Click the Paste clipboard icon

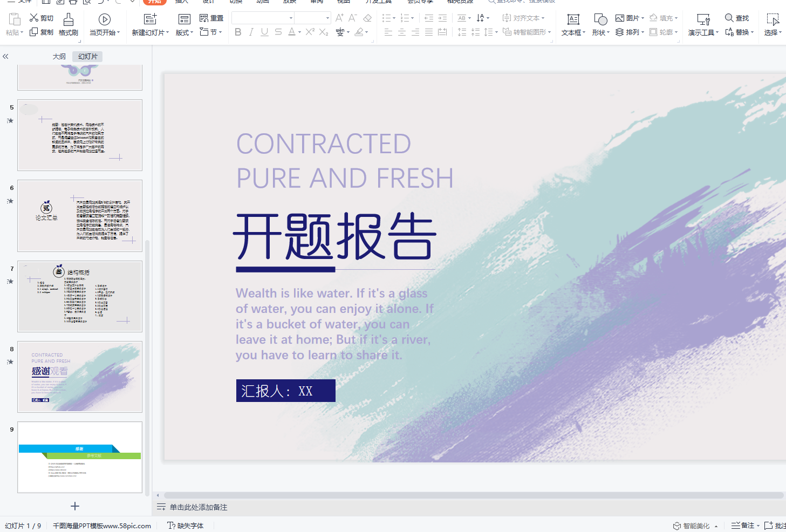pos(15,19)
